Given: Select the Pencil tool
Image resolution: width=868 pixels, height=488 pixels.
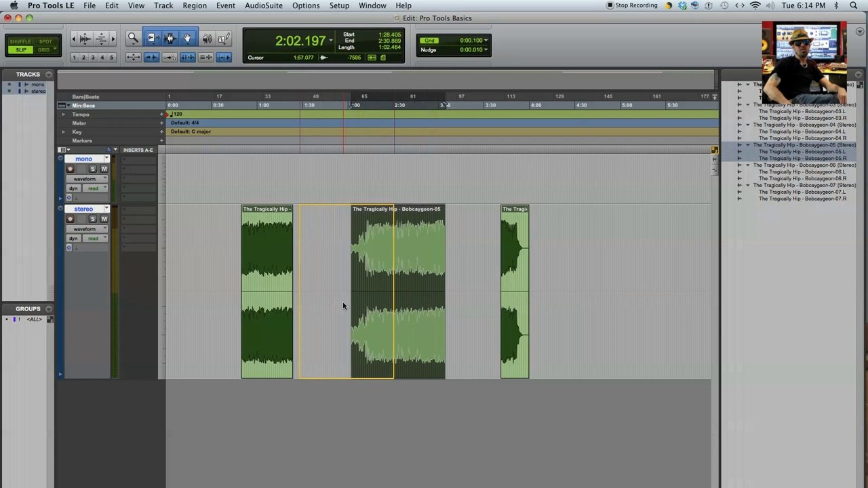Looking at the screenshot, I should pos(224,39).
